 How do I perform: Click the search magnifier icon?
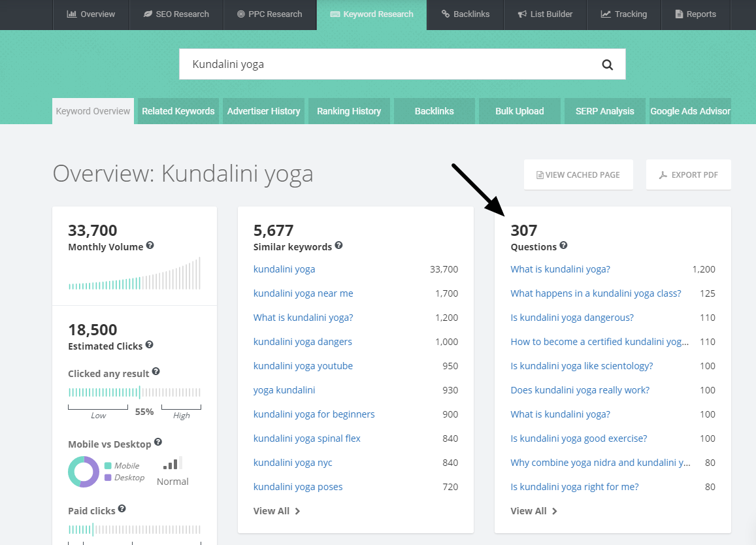click(x=607, y=64)
